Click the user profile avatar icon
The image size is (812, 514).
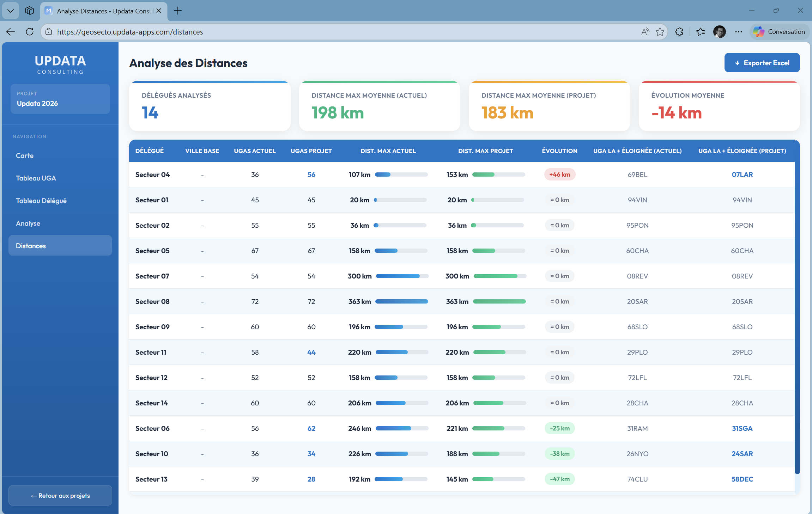(719, 32)
